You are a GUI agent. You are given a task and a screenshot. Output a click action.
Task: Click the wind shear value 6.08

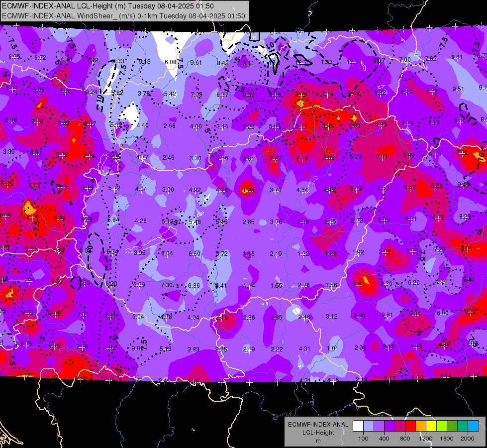[171, 62]
